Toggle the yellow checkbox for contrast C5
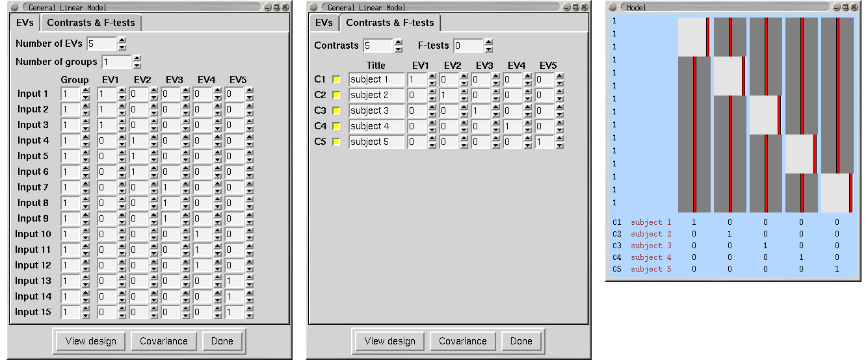 pos(336,142)
